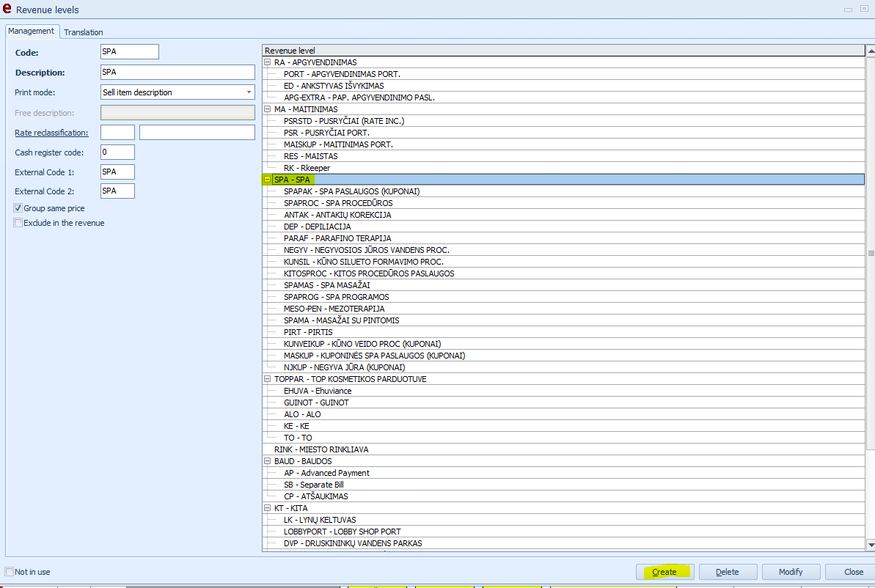
Task: Click the External Code 2 field
Action: (117, 191)
